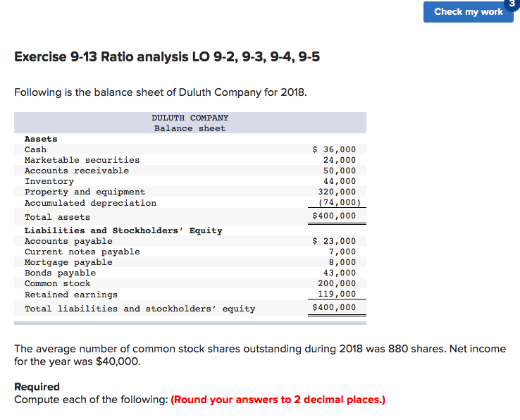Click the Liabilities and Stockholders' Equity heading
The height and width of the screenshot is (420, 520).
point(123,230)
